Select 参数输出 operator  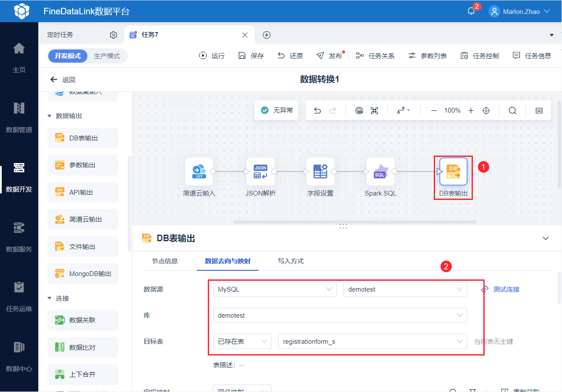pos(83,165)
